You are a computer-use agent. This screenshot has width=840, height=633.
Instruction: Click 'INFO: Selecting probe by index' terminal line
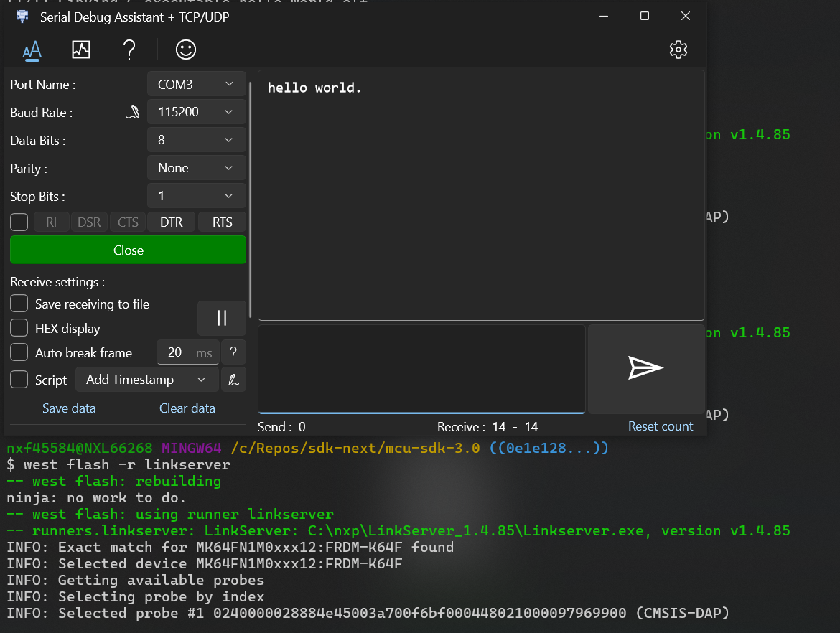136,596
